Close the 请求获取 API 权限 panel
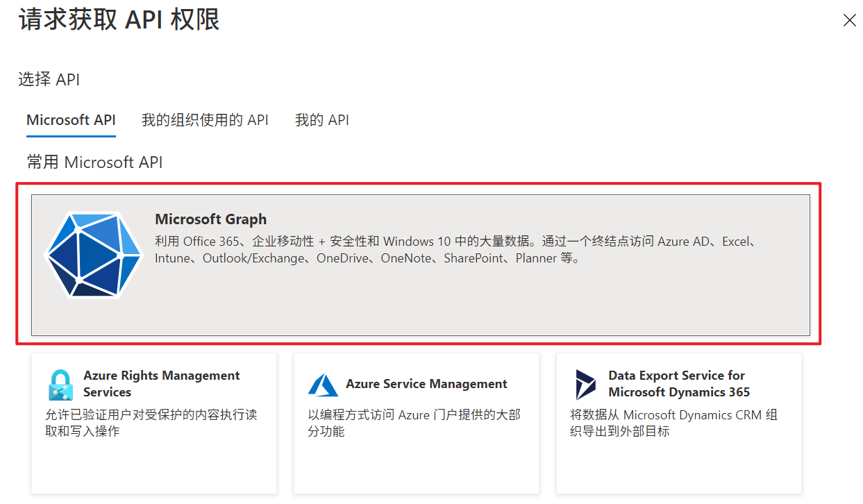Image resolution: width=863 pixels, height=504 pixels. (849, 20)
